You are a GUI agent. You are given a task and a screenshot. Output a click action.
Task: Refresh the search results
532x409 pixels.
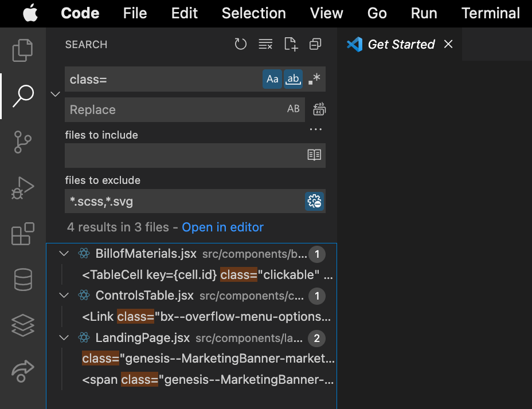tap(240, 44)
